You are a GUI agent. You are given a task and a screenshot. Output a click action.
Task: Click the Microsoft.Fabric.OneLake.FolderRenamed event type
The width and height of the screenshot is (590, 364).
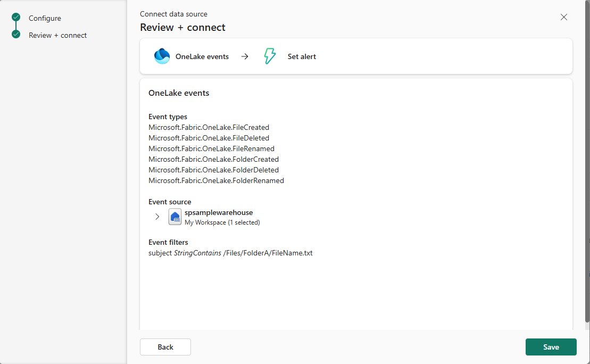pyautogui.click(x=216, y=180)
